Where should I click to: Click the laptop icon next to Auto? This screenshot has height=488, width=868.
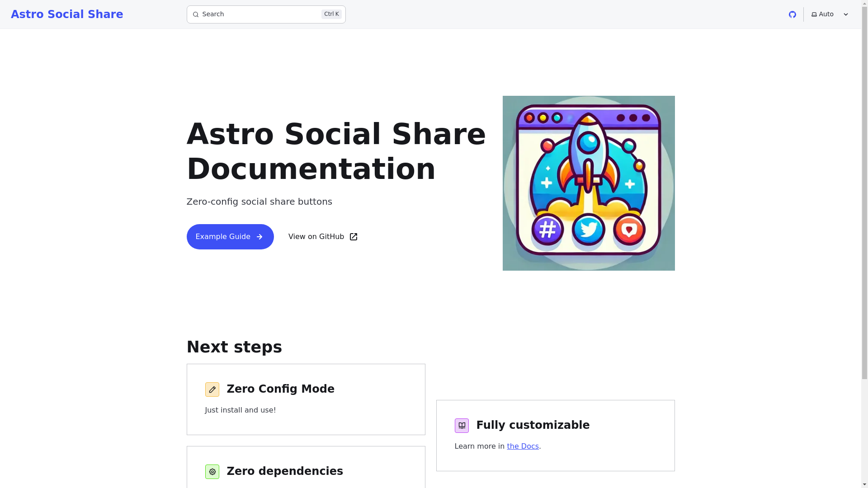(x=814, y=14)
